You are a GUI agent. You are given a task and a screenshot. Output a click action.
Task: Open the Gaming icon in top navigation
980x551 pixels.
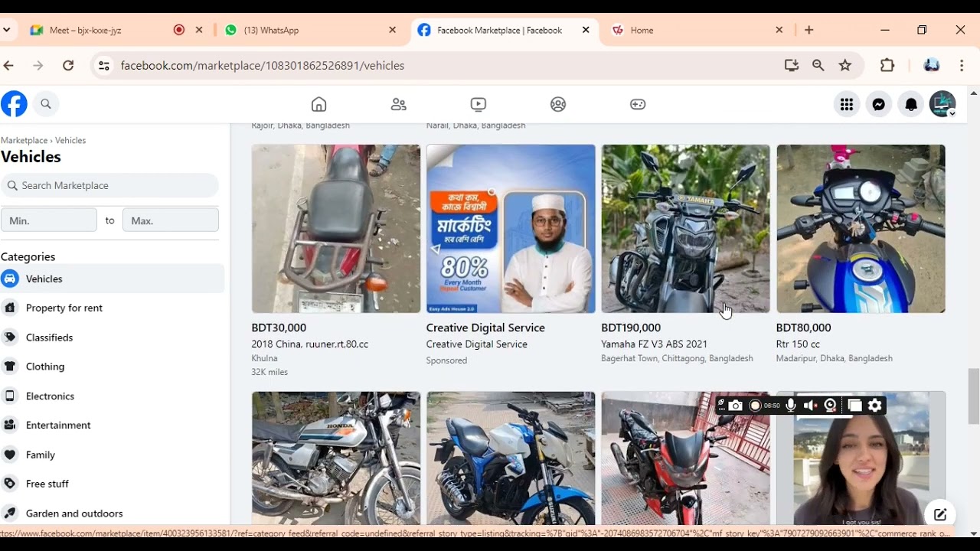click(638, 104)
